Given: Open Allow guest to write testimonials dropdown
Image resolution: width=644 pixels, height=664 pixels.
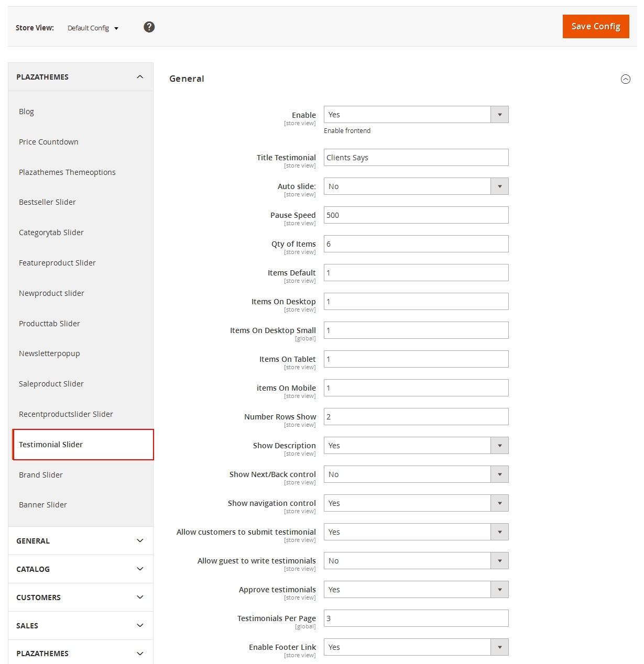Looking at the screenshot, I should (416, 561).
